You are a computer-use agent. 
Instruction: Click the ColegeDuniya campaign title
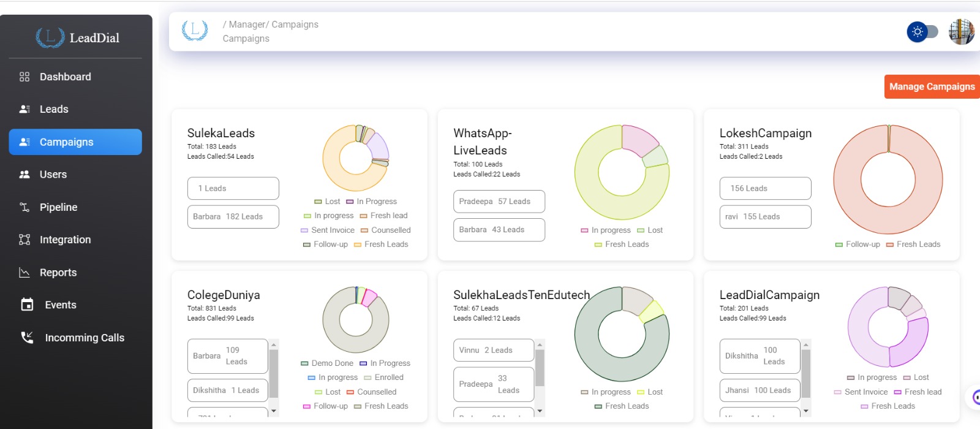224,295
